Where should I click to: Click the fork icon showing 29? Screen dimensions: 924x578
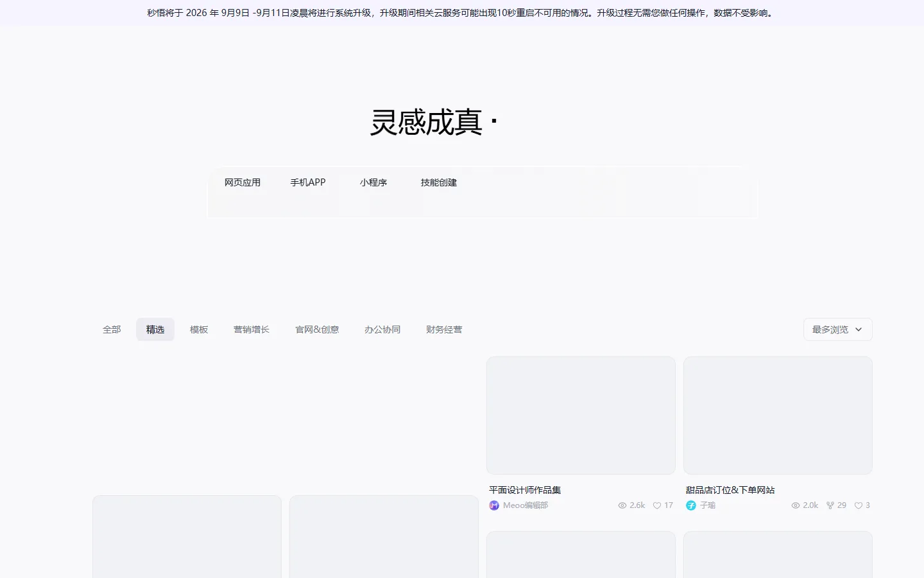(x=830, y=505)
